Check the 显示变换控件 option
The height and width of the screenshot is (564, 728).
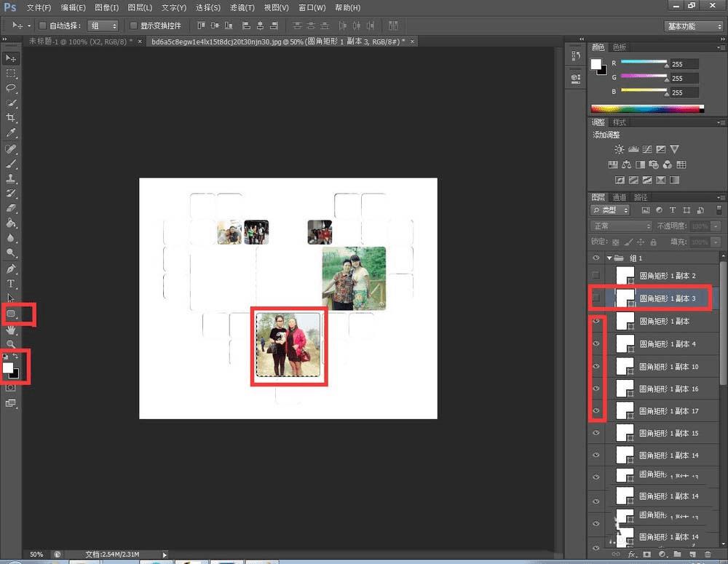pyautogui.click(x=134, y=25)
